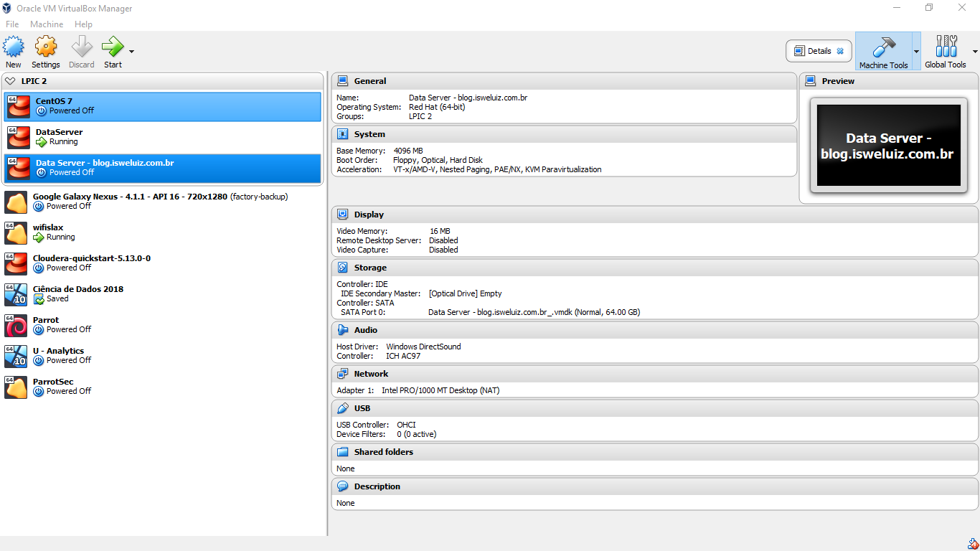Open Settings gear in toolbar

(x=46, y=47)
